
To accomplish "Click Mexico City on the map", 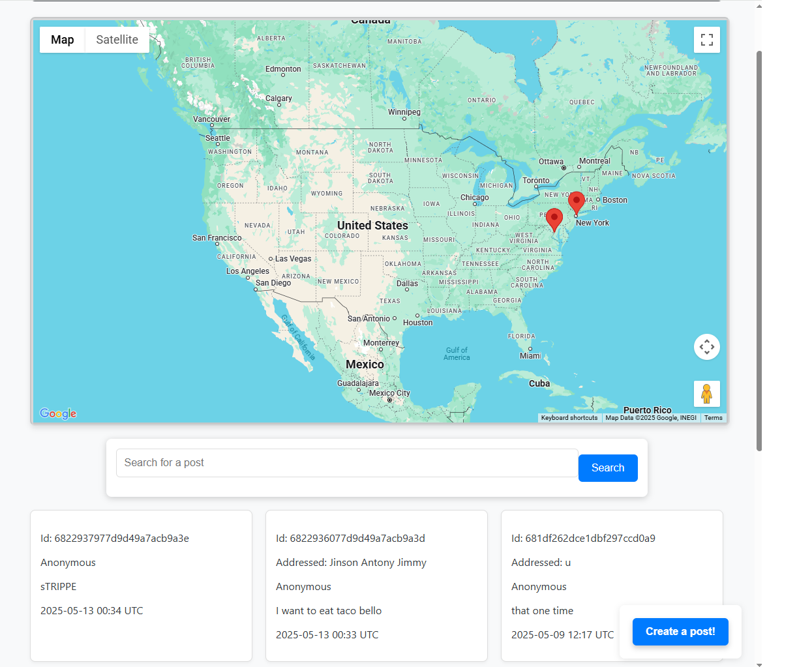I will [x=389, y=393].
